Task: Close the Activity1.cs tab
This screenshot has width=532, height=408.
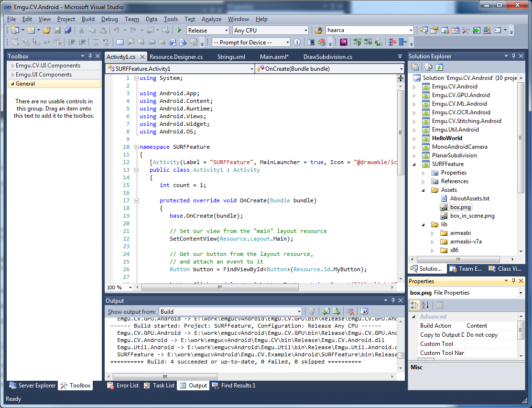Action: click(x=142, y=57)
